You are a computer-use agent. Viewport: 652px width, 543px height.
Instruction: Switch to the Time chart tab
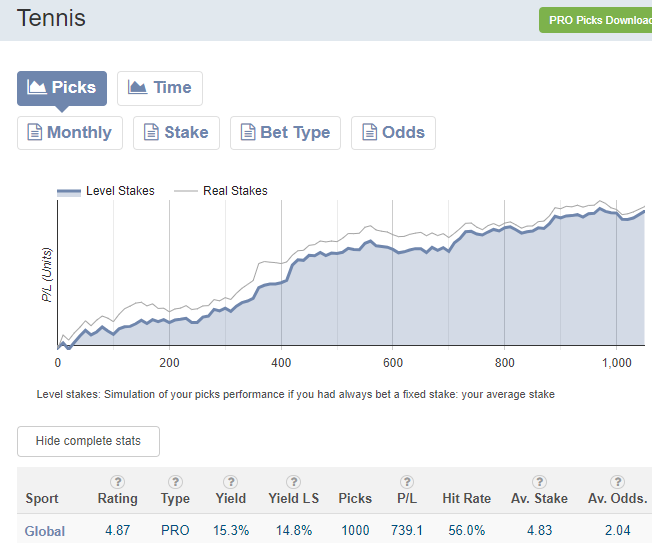160,88
